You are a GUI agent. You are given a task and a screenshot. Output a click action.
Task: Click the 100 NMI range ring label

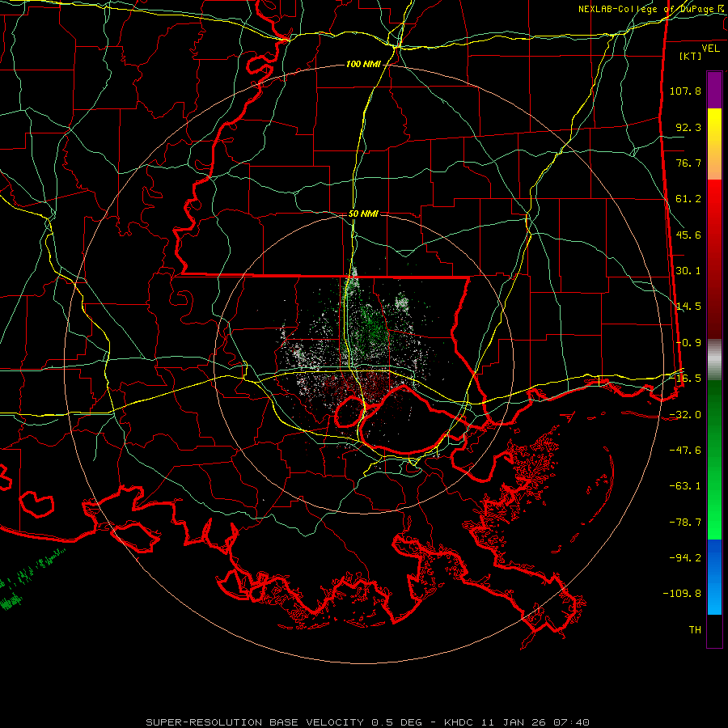[x=363, y=64]
